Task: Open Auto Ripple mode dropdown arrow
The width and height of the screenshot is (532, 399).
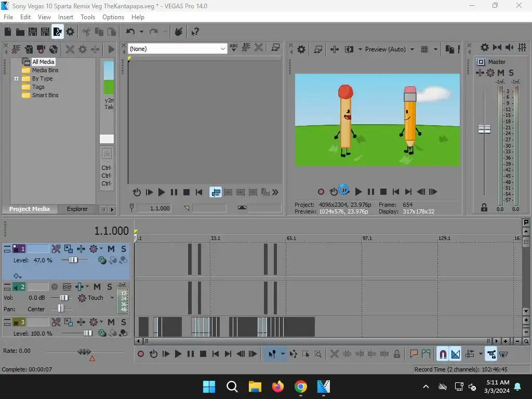Action: pos(481,354)
